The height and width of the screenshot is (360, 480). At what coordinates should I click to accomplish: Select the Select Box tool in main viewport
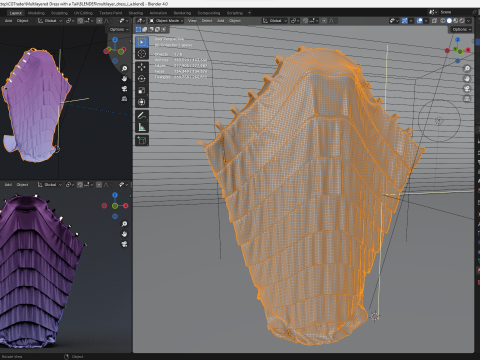pos(142,42)
